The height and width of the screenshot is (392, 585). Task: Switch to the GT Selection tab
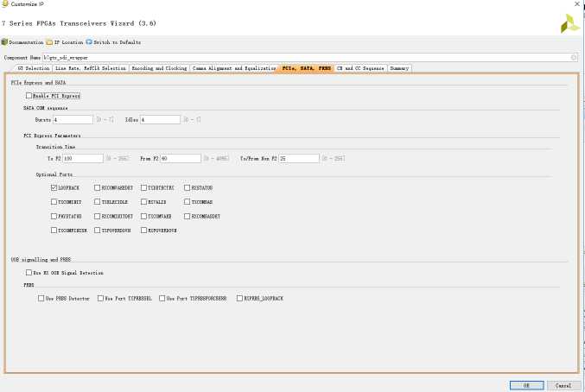pyautogui.click(x=33, y=68)
